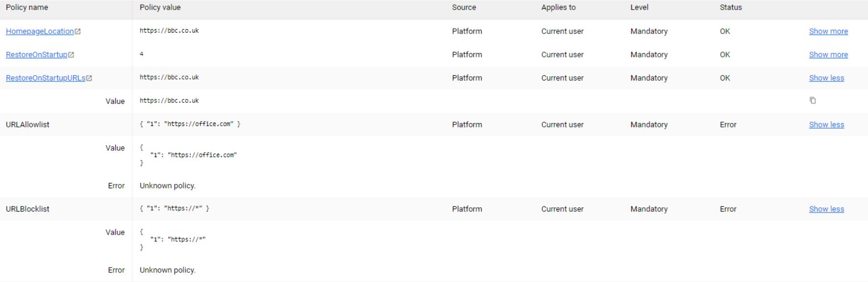Click Mandatory level in RestoreOnStartupURLs row
This screenshot has width=868, height=282.
pyautogui.click(x=649, y=78)
